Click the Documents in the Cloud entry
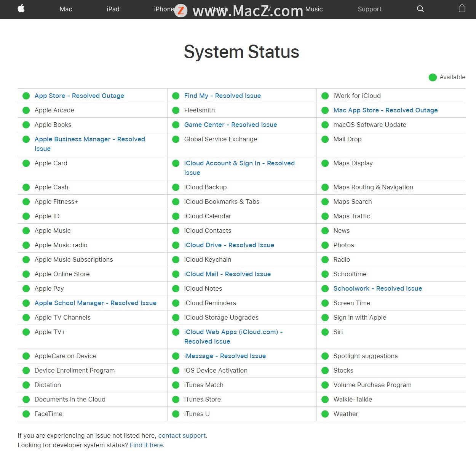The width and height of the screenshot is (476, 456). coord(70,400)
